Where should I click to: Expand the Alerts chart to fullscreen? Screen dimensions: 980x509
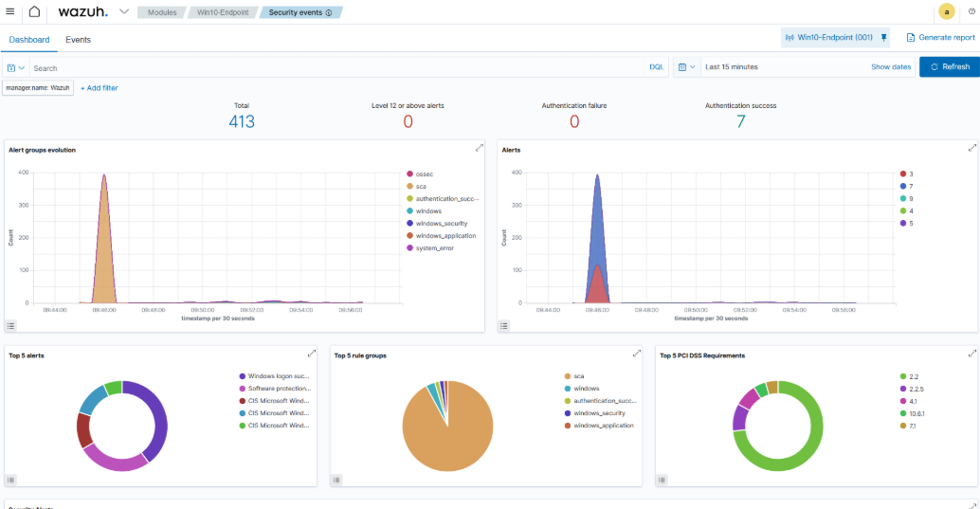971,148
